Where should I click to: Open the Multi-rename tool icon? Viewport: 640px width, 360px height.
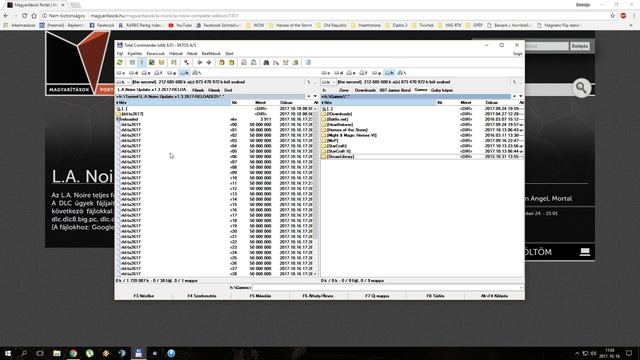pos(276,62)
